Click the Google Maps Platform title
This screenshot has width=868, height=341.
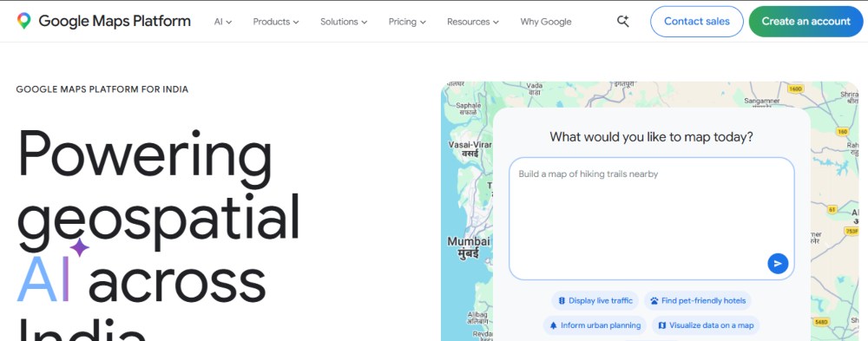[115, 21]
